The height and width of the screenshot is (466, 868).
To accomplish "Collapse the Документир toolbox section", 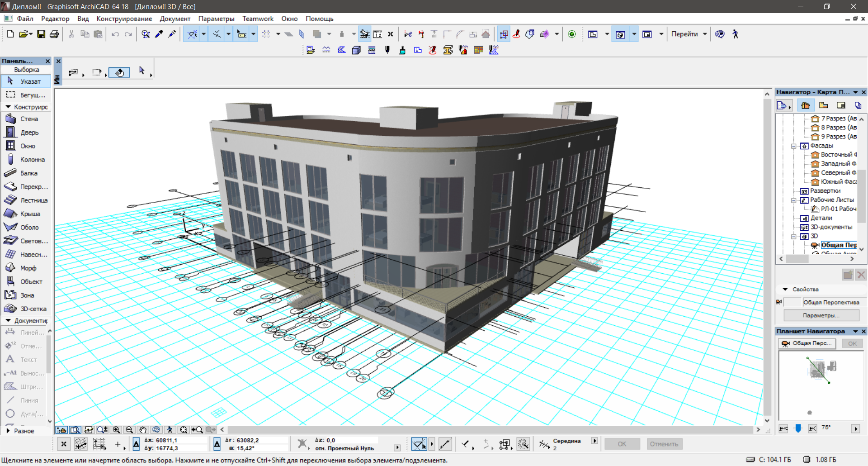I will point(8,320).
